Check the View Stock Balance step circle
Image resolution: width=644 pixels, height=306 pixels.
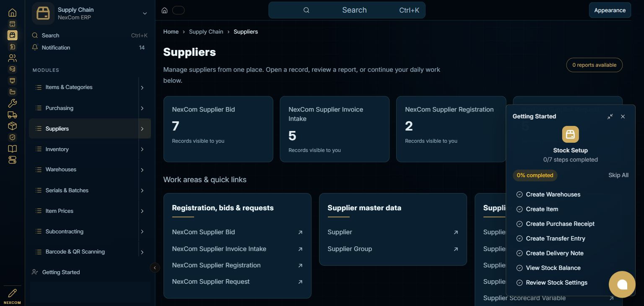click(x=519, y=268)
